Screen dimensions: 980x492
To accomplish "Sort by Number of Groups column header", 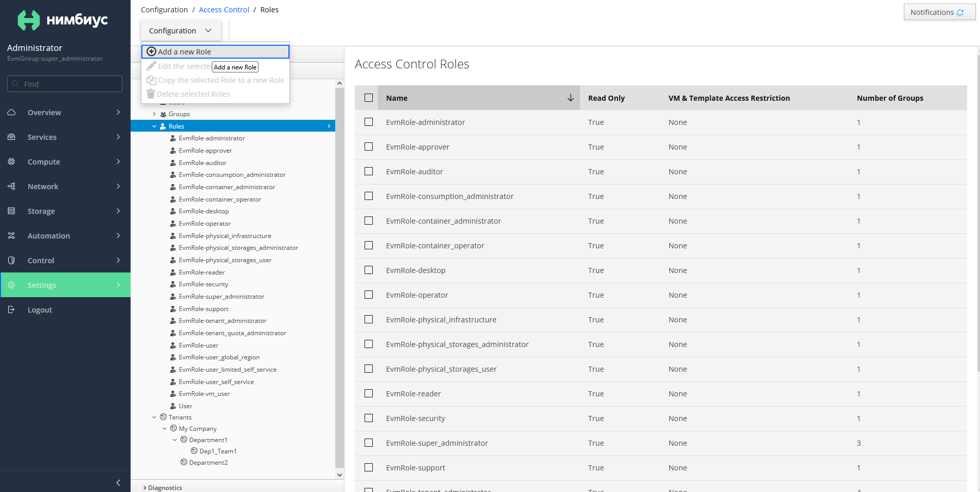I will pyautogui.click(x=890, y=98).
